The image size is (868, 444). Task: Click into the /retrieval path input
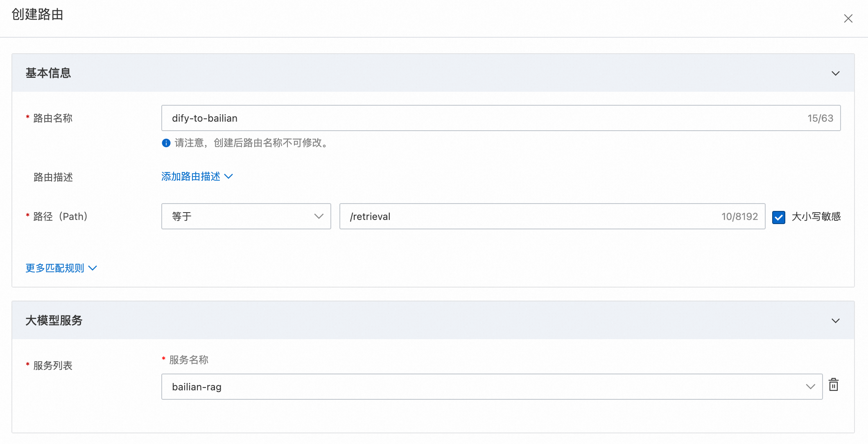click(x=532, y=216)
